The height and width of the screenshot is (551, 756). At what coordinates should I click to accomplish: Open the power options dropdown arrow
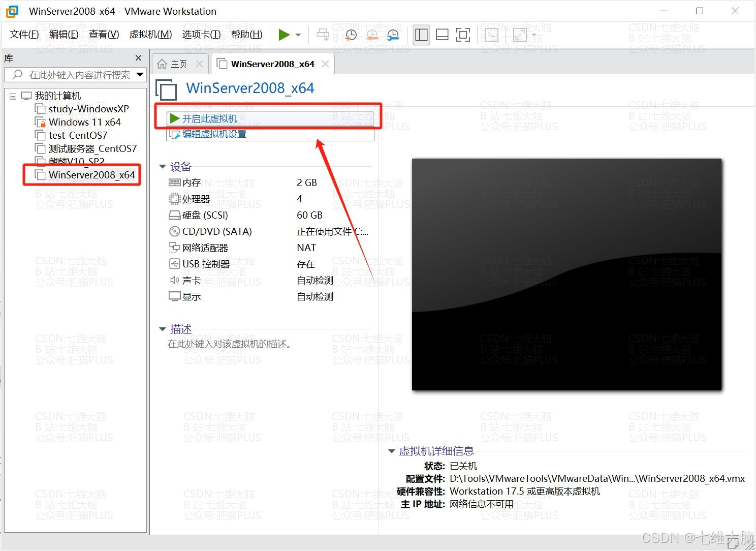click(298, 35)
